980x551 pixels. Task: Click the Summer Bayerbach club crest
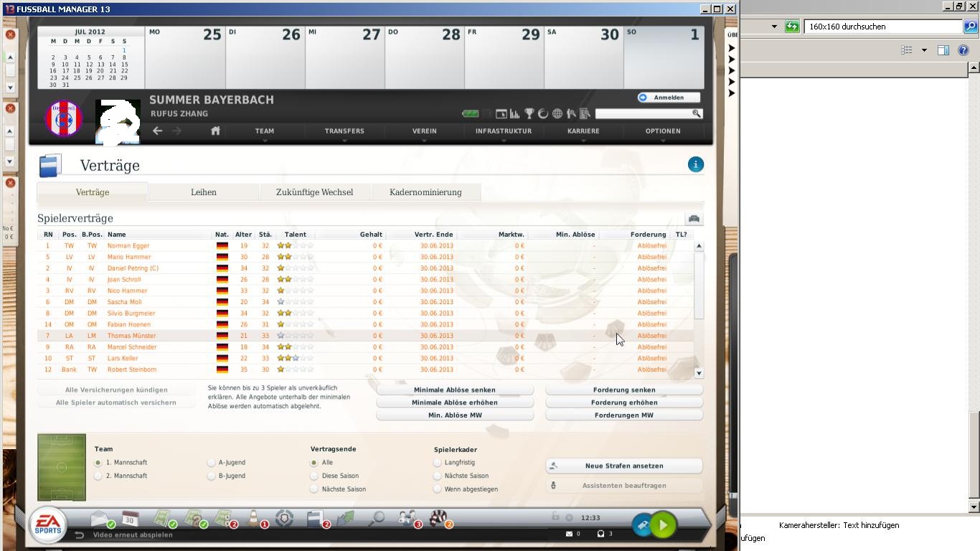(64, 118)
